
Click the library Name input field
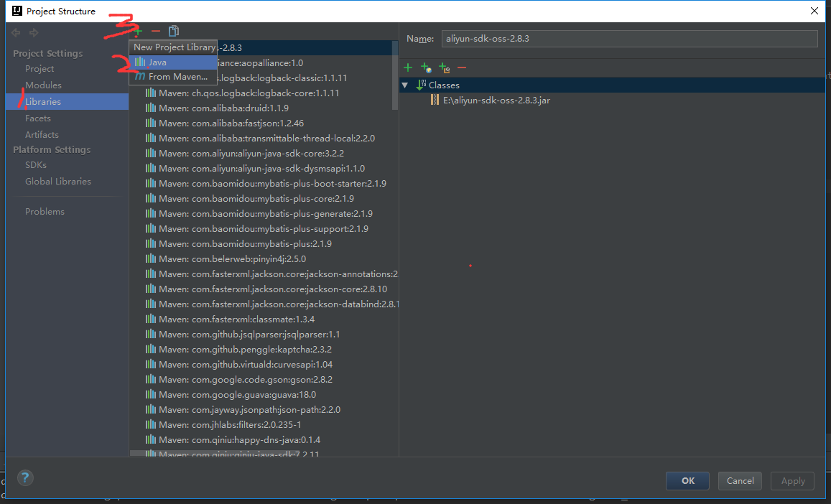tap(629, 39)
